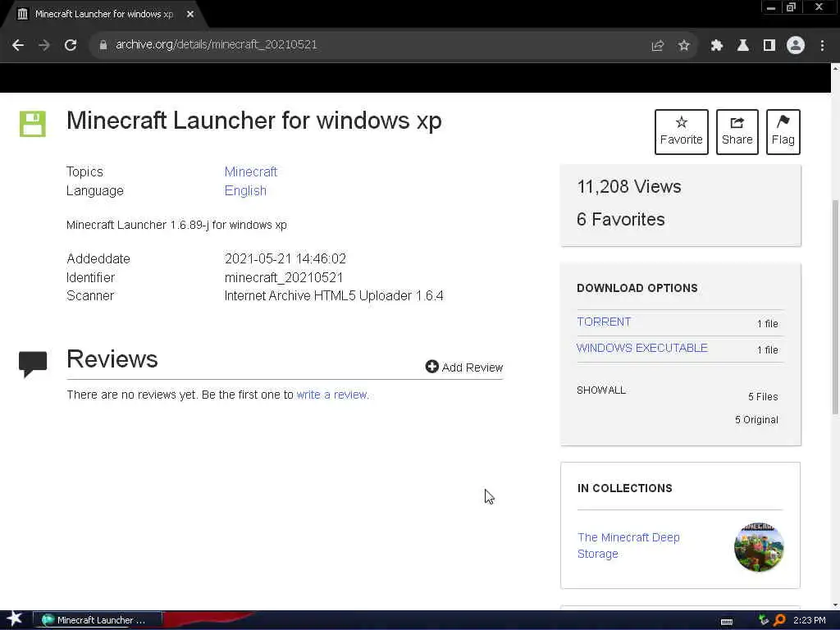840x630 pixels.
Task: Click the green software floppy disk icon
Action: pyautogui.click(x=33, y=124)
